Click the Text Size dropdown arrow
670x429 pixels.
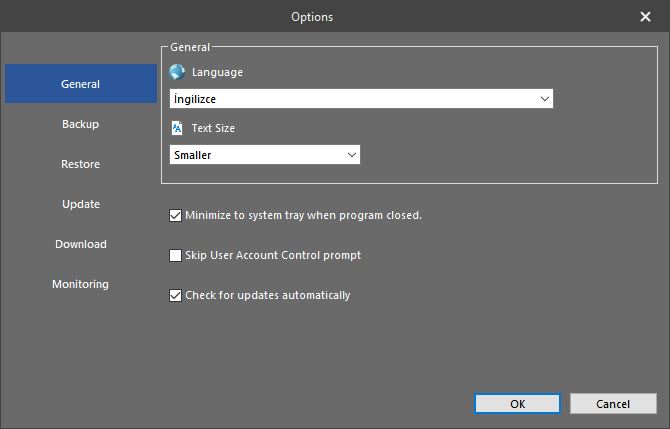point(352,155)
